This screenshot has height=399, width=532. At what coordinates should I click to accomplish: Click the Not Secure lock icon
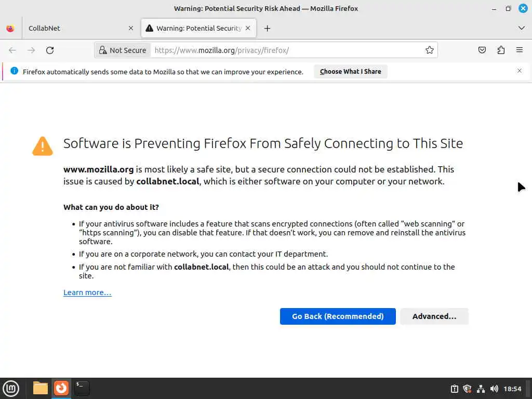click(103, 50)
